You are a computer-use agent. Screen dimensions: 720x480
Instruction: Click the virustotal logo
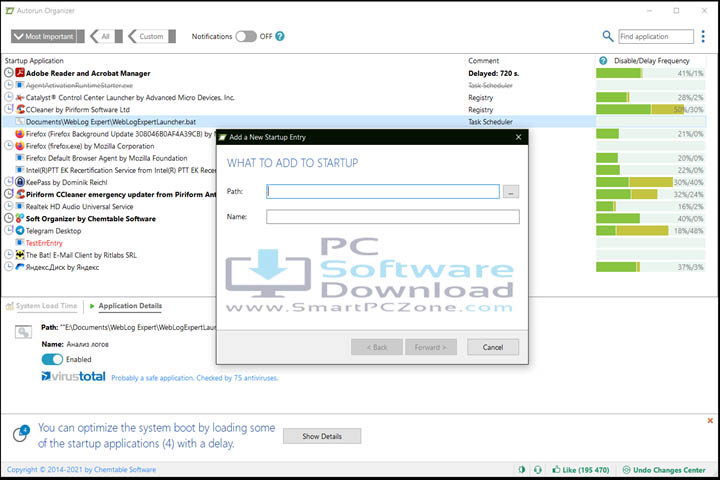coord(73,377)
